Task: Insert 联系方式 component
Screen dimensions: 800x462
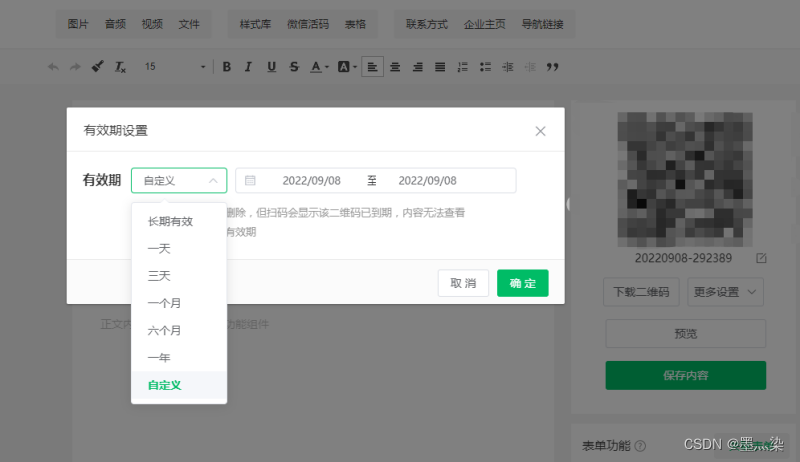Action: 427,24
